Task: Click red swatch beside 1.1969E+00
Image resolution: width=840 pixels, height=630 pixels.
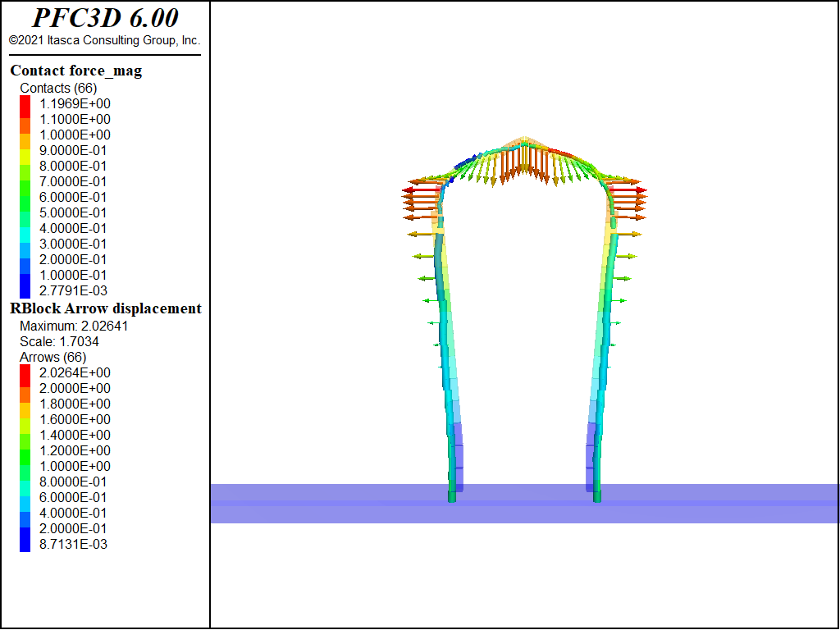Action: coord(25,103)
